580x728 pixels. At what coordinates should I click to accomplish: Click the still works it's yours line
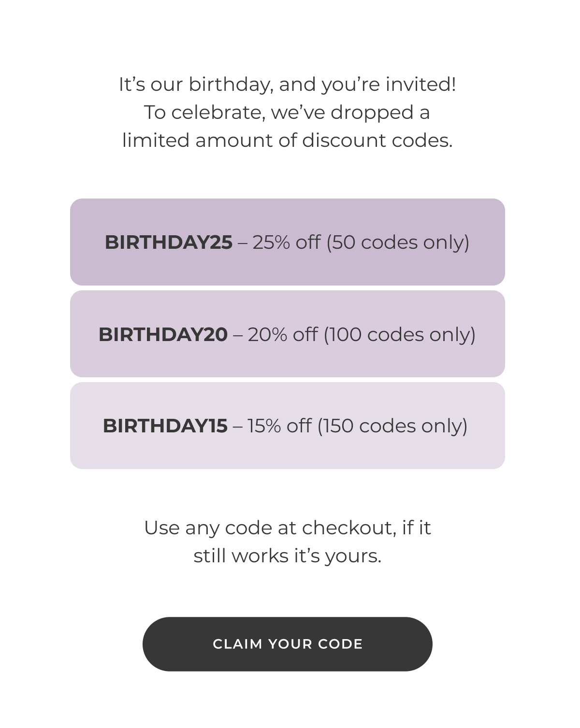(x=288, y=555)
